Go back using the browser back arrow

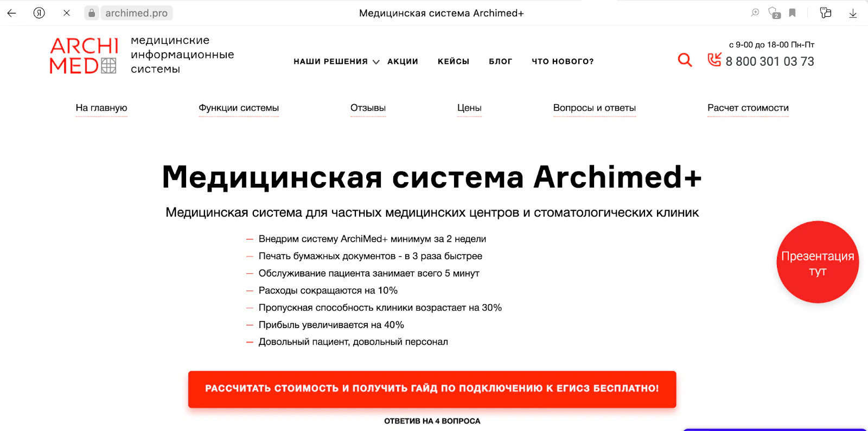11,13
